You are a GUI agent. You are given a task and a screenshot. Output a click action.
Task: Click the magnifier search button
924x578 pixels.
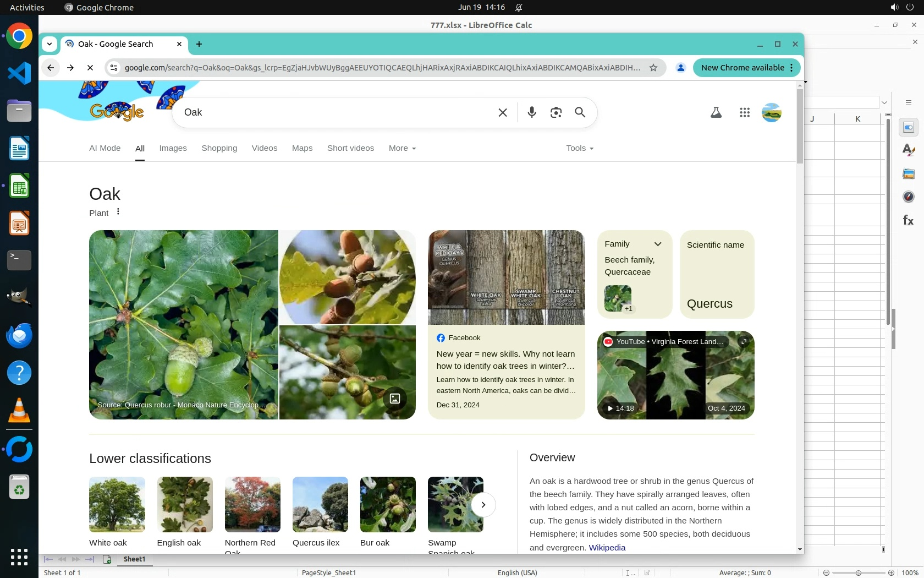[580, 112]
